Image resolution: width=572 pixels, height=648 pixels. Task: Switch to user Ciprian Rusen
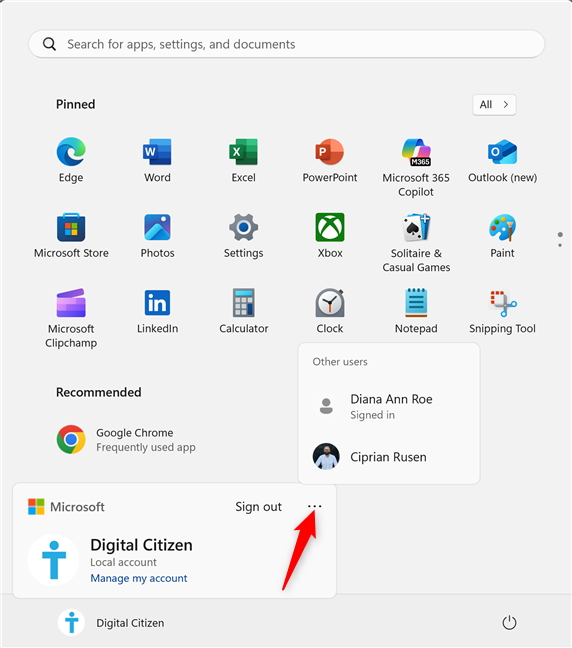coord(389,457)
